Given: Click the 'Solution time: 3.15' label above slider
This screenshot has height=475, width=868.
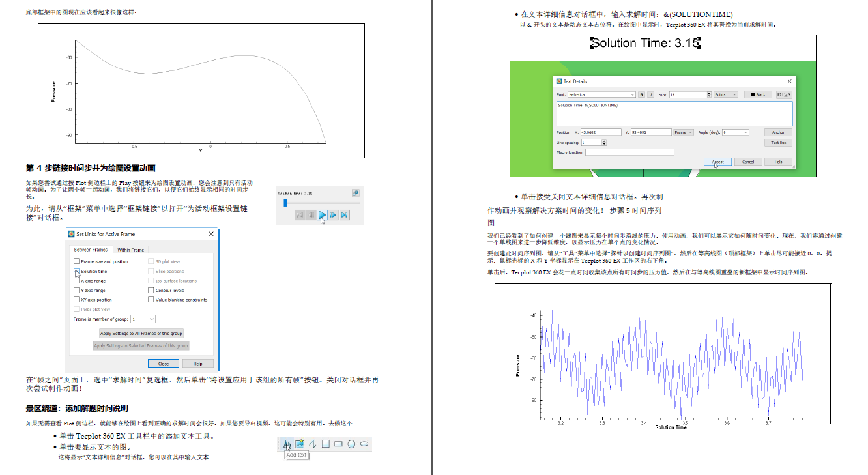Looking at the screenshot, I should coord(295,194).
